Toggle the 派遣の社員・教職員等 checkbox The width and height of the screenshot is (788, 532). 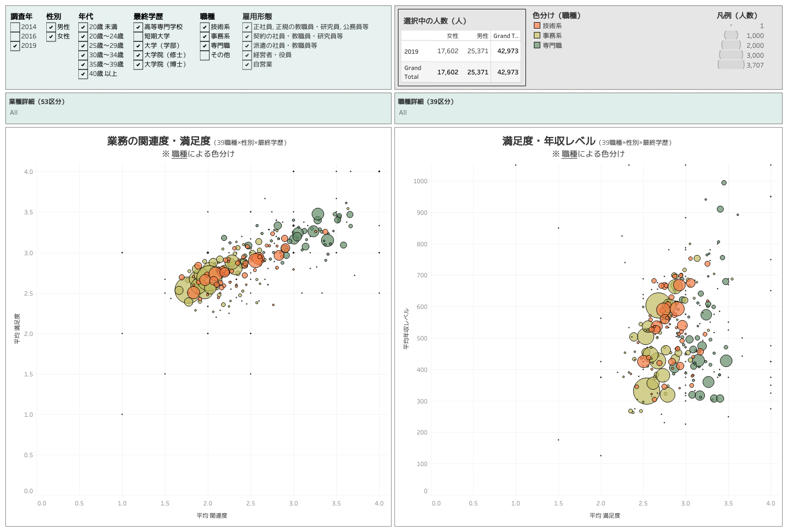247,46
